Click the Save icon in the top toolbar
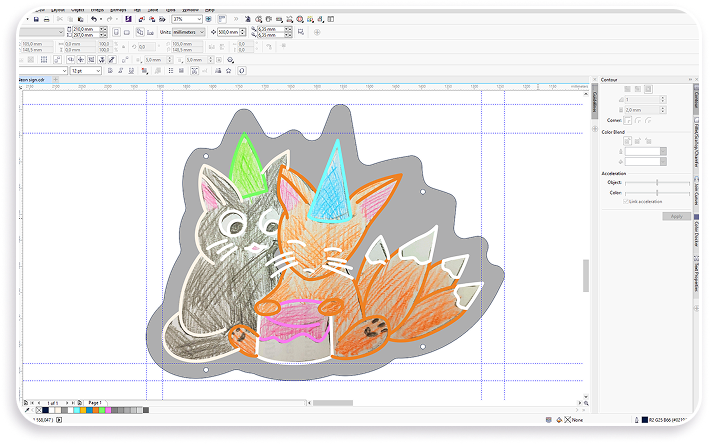 (x=36, y=19)
